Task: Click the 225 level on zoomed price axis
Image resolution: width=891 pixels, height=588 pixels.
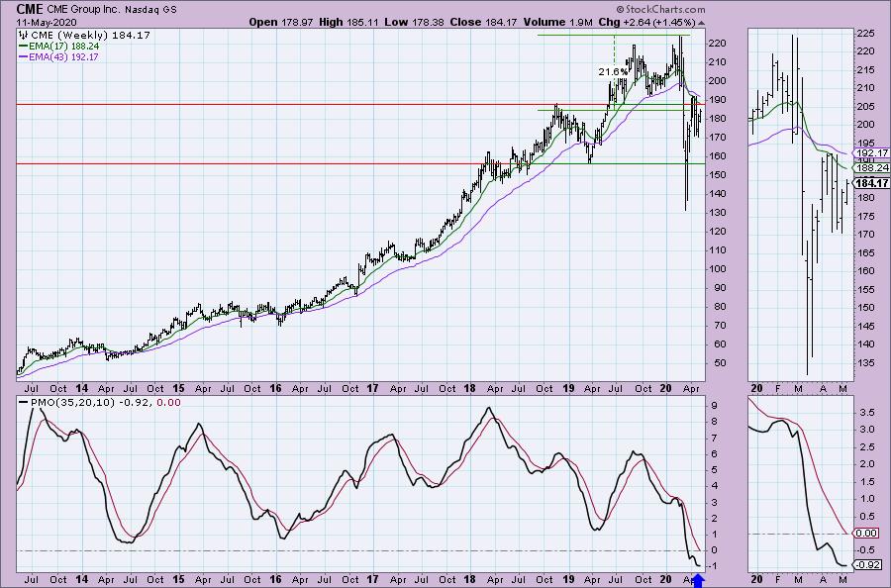Action: click(x=867, y=34)
